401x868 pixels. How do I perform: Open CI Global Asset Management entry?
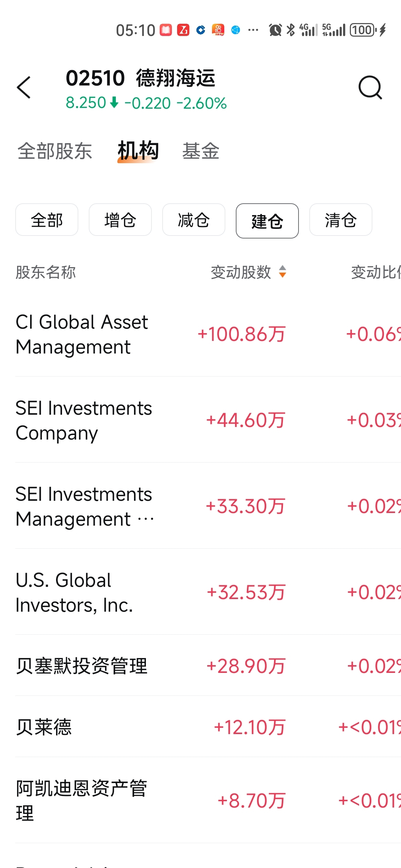click(x=82, y=334)
